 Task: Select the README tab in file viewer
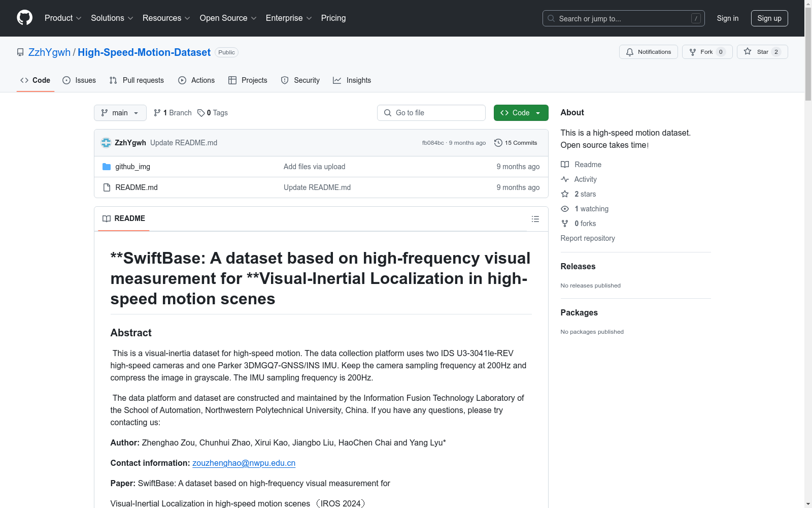tap(124, 219)
